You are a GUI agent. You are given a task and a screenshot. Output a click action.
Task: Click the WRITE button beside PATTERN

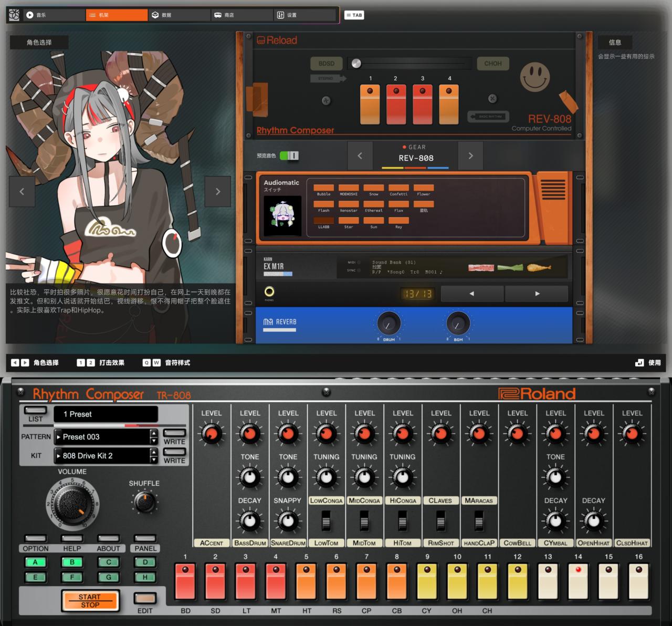tap(174, 433)
